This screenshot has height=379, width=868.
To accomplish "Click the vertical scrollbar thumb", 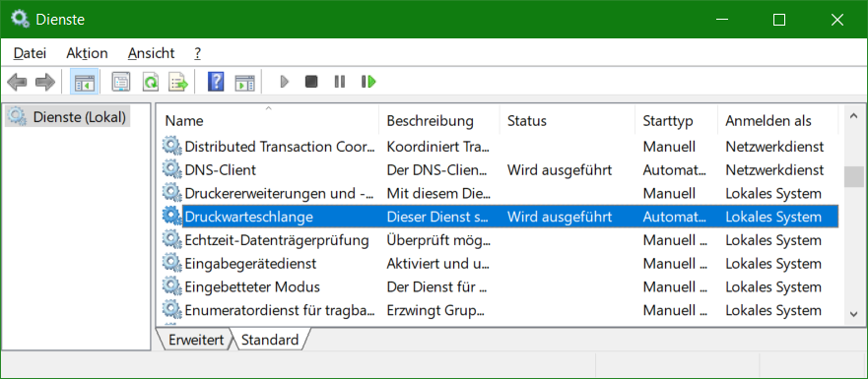I will [x=853, y=177].
